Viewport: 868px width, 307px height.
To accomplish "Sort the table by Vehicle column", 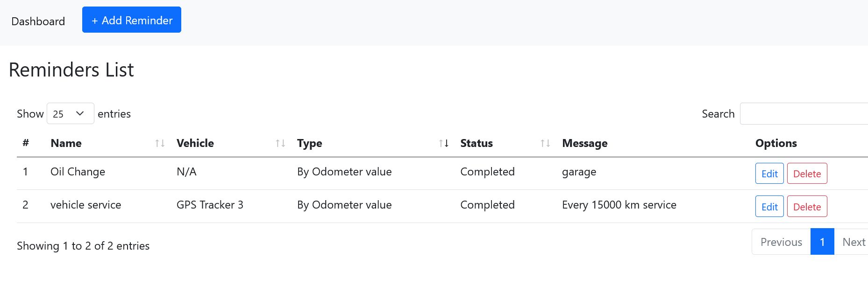I will tap(231, 143).
